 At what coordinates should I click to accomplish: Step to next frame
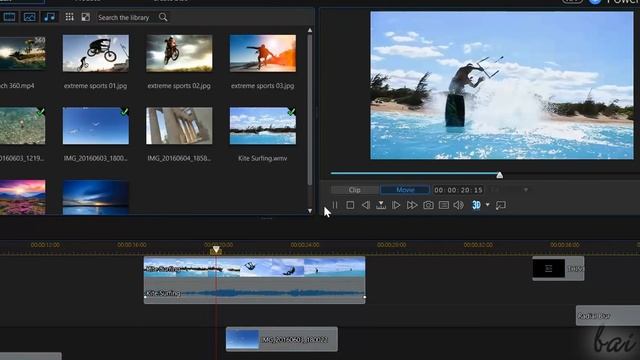[396, 205]
